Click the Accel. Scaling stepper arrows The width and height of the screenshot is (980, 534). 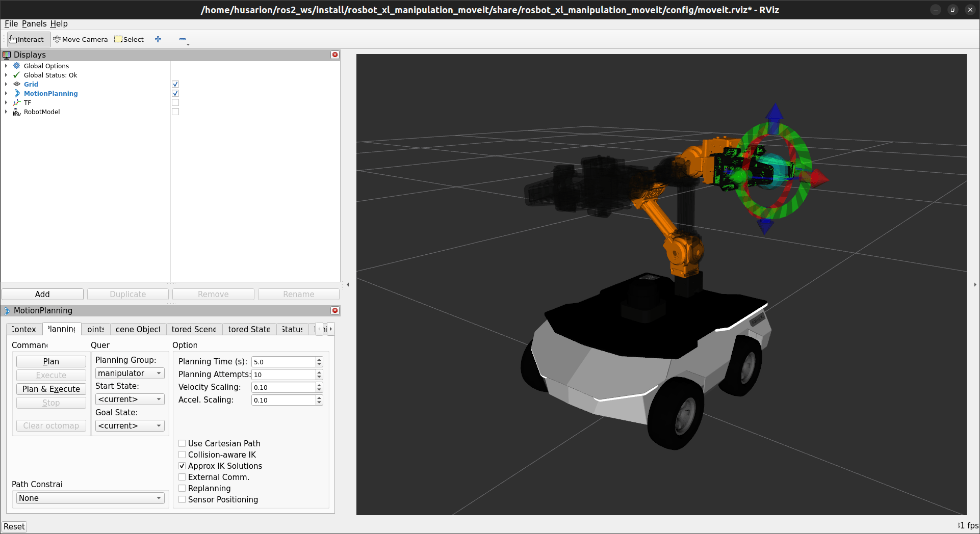[x=319, y=400]
